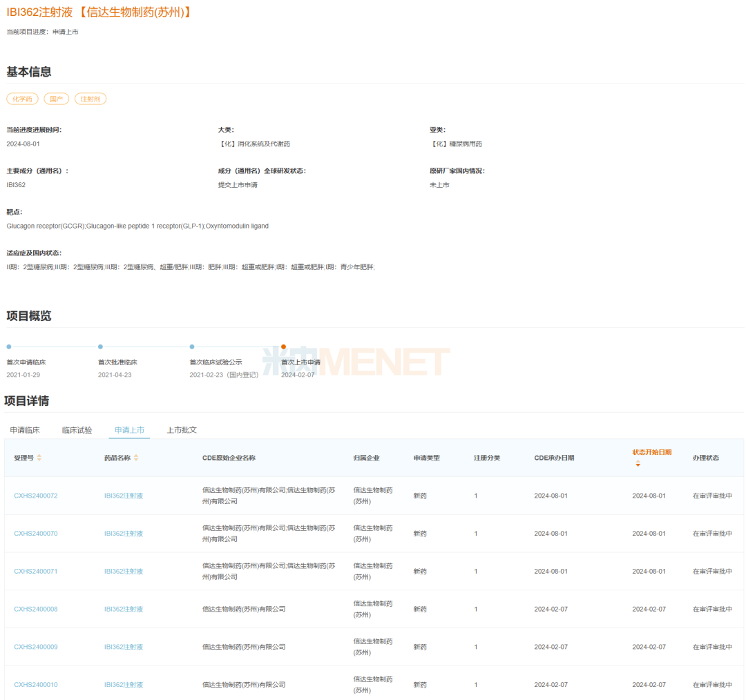
Task: Click 【化】糖尿病用药 subcategory value
Action: pyautogui.click(x=456, y=144)
